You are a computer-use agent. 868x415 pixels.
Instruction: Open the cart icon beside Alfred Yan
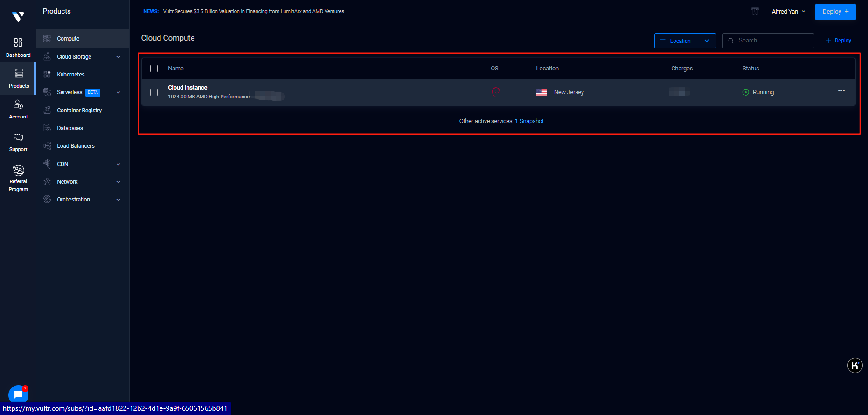[x=755, y=12]
